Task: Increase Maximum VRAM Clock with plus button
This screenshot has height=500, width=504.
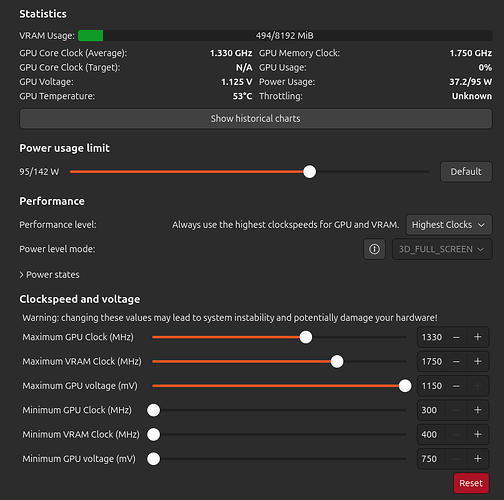Action: click(x=478, y=361)
